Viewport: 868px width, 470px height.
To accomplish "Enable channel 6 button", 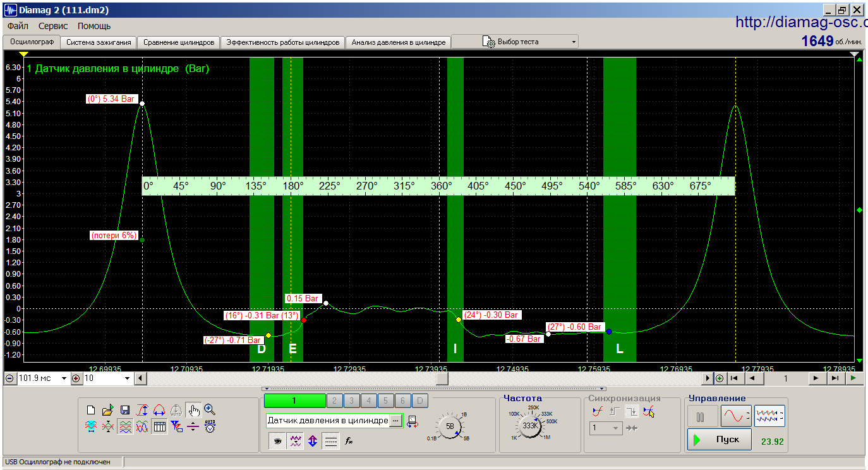I will point(402,401).
